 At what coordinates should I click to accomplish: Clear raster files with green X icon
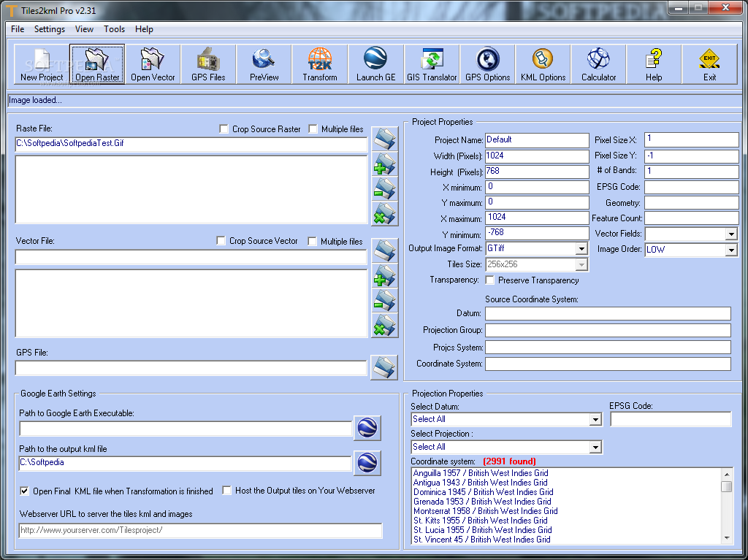click(384, 214)
